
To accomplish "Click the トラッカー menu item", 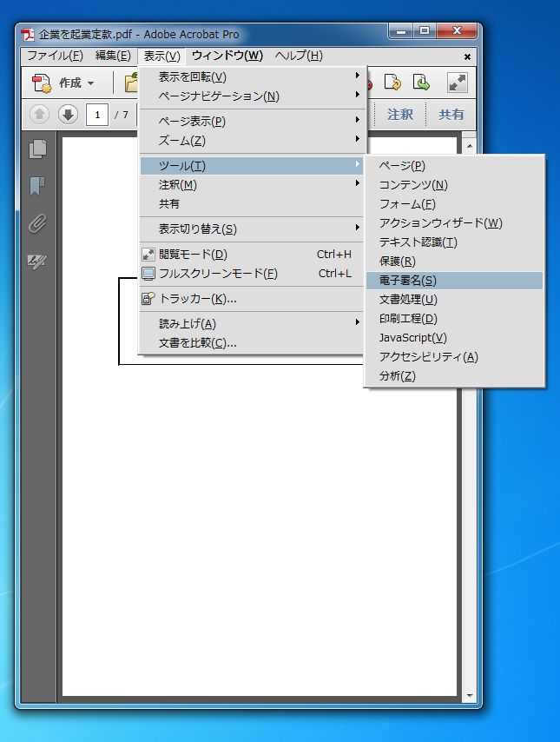I will 252,299.
